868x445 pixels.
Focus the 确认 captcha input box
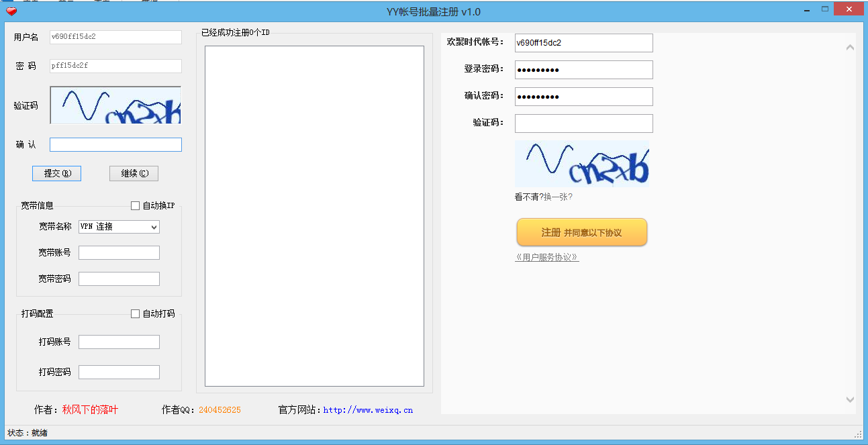coord(115,145)
